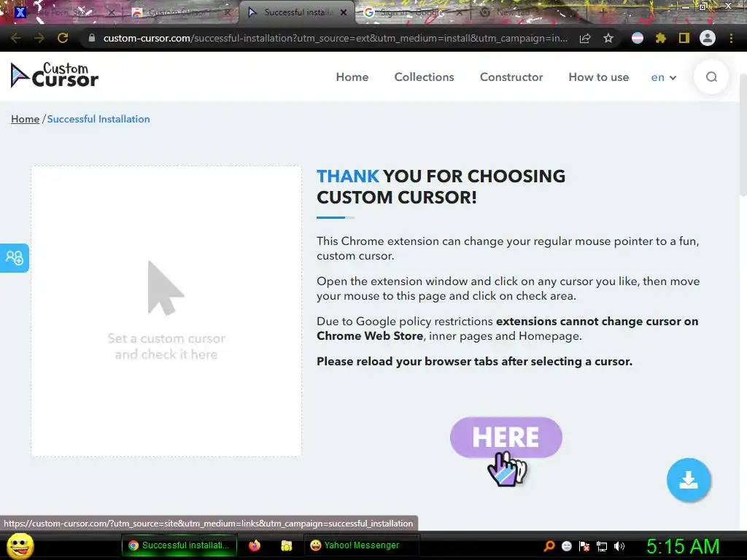747x560 pixels.
Task: Open Yahoo! Messenger taskbar item
Action: click(x=361, y=545)
